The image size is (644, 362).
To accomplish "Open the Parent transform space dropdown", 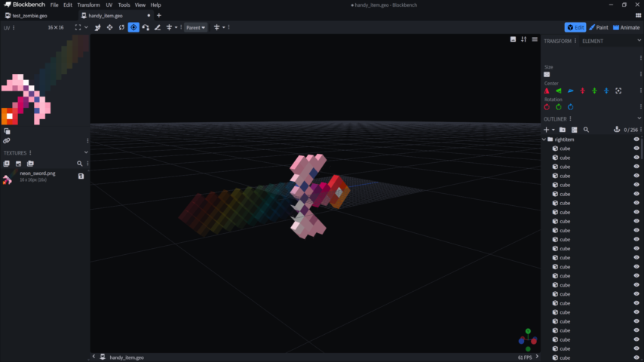I will (195, 28).
